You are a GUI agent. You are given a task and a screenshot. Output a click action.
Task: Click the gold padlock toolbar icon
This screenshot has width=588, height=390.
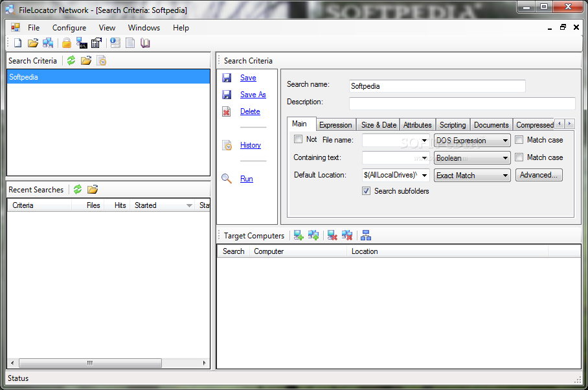click(x=66, y=43)
